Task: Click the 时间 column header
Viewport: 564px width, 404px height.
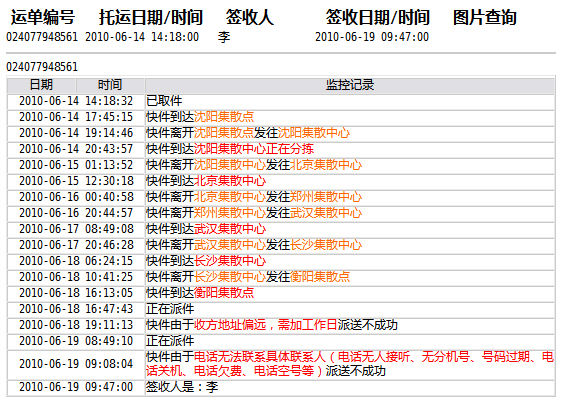Action: pos(110,85)
